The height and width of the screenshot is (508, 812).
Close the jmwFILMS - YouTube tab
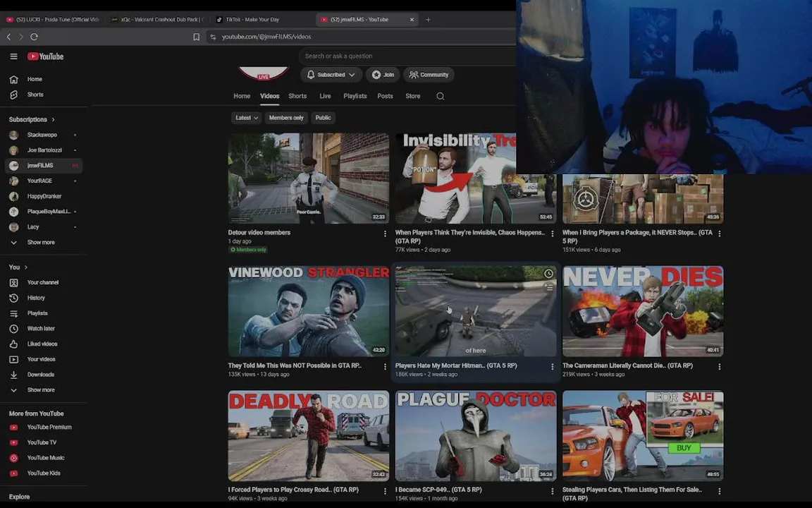coord(412,20)
